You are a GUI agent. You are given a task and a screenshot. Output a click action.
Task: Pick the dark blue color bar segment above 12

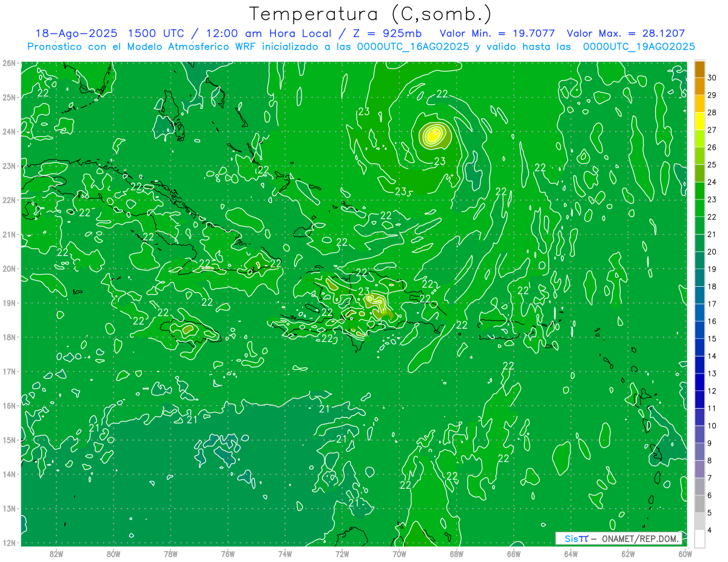click(x=699, y=382)
